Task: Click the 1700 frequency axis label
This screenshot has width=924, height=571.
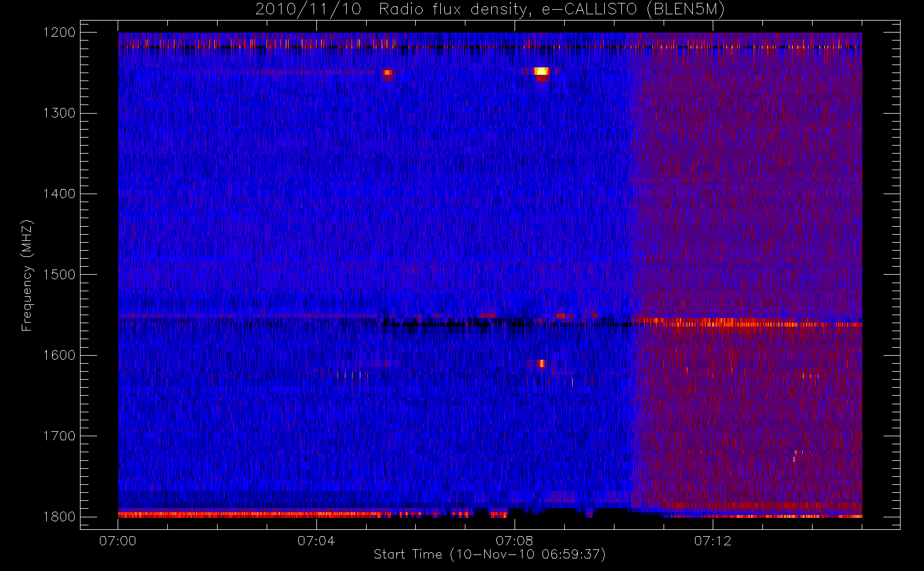Action: 59,436
